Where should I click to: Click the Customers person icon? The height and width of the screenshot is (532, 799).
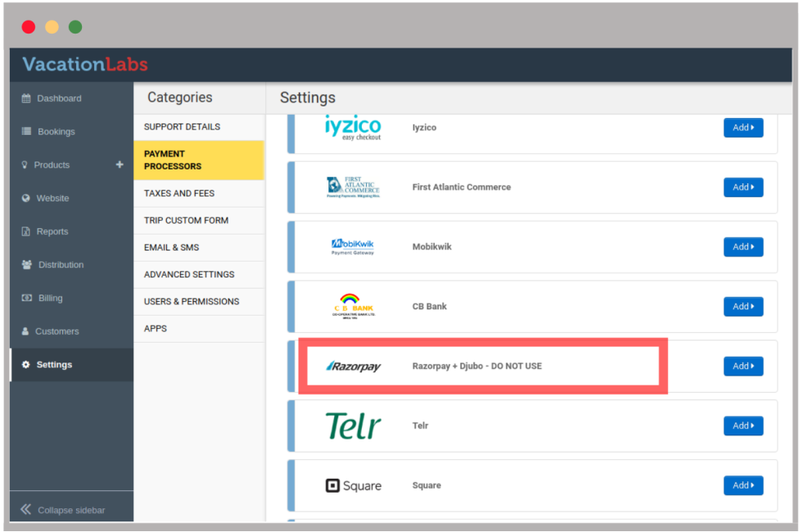(25, 331)
